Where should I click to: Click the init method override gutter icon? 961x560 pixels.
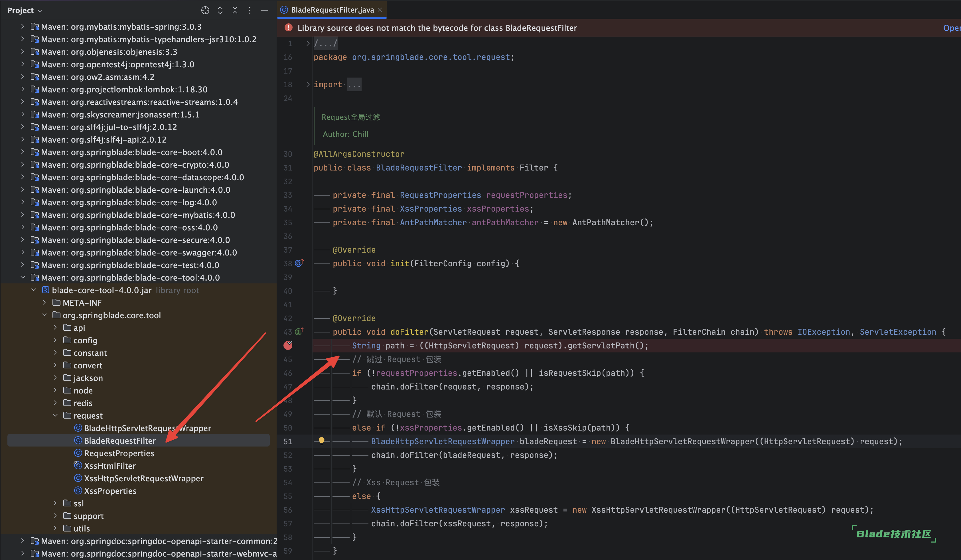(x=299, y=263)
